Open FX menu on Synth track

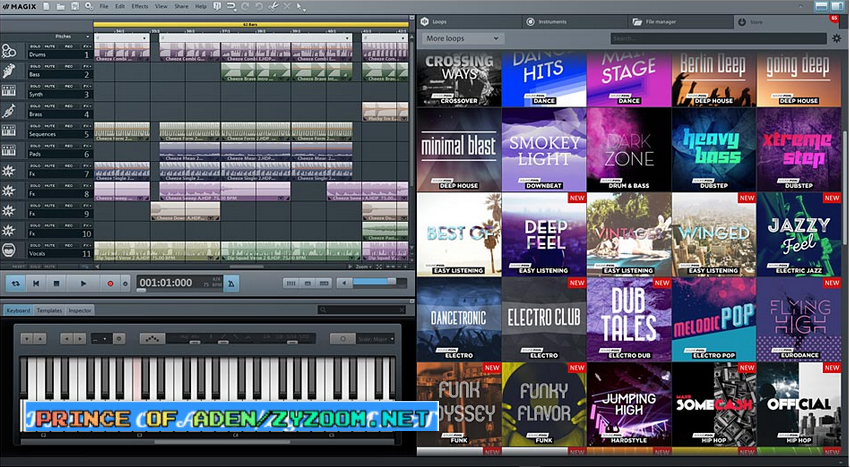[x=87, y=86]
